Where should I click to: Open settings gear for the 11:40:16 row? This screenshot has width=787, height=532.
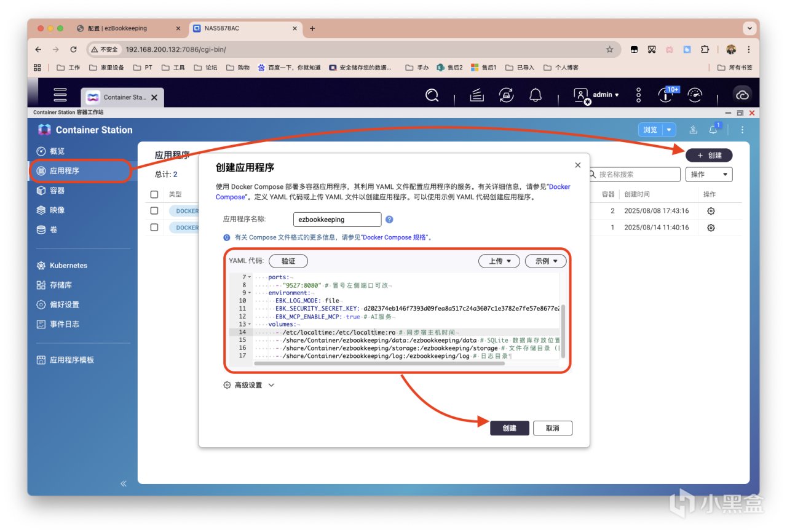711,228
